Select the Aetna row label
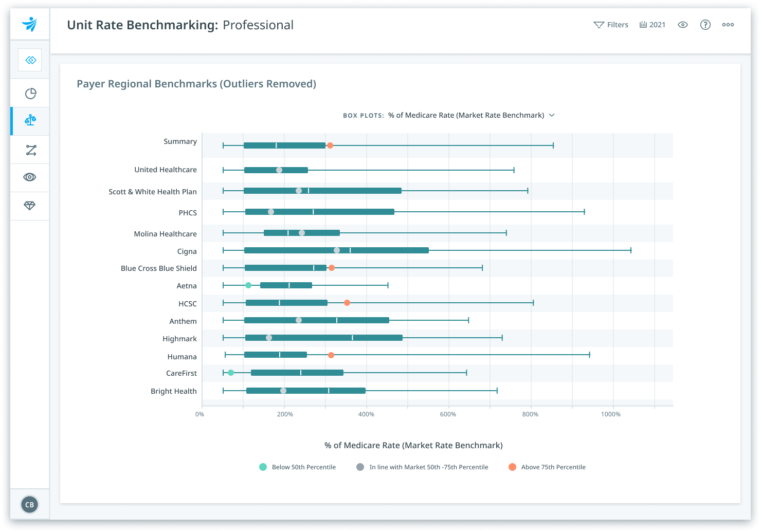761x532 pixels. coord(187,286)
